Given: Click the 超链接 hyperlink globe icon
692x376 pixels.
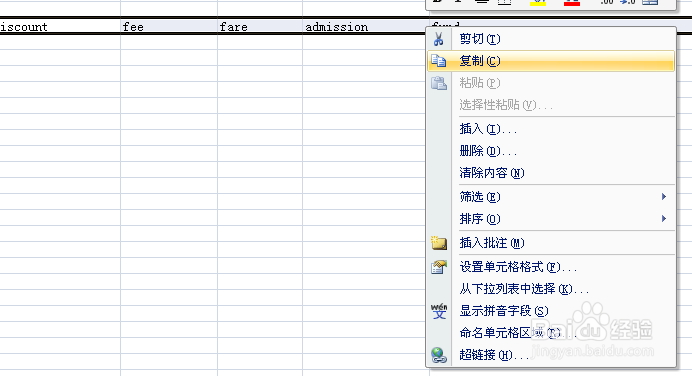Looking at the screenshot, I should point(439,355).
